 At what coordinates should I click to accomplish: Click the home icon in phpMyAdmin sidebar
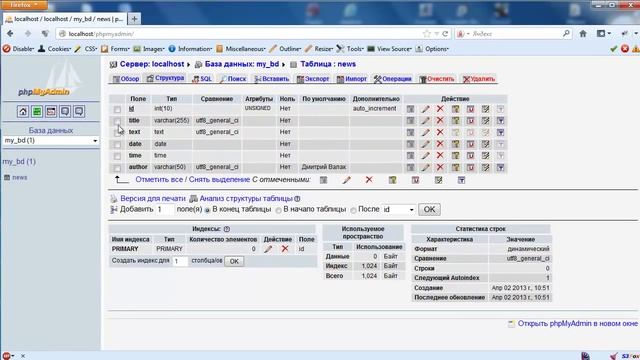click(23, 111)
